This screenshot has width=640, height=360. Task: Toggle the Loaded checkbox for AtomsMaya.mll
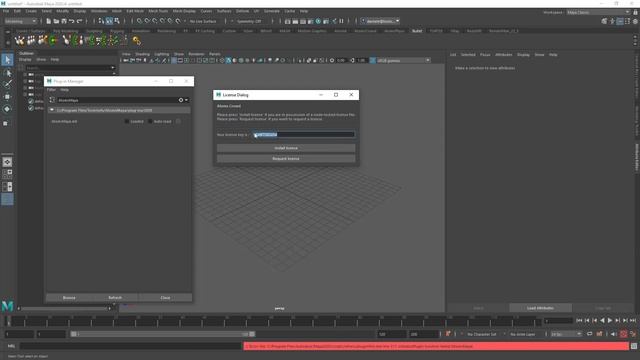(x=127, y=121)
